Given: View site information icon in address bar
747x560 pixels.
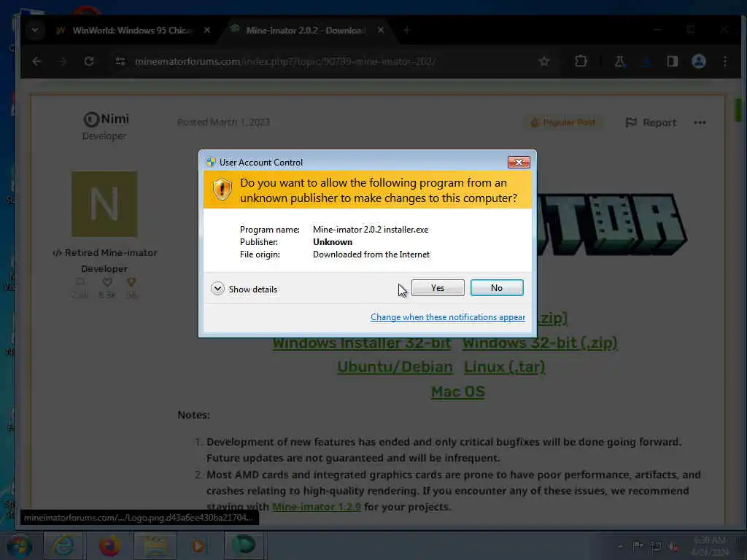Looking at the screenshot, I should point(120,61).
